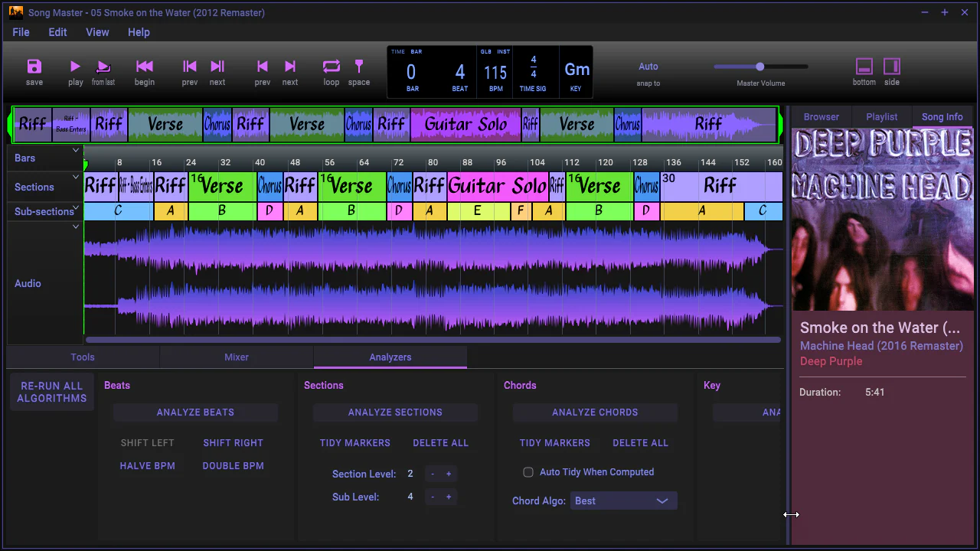Click the timeline horizontal scrollbar
The width and height of the screenshot is (980, 551).
tap(433, 340)
